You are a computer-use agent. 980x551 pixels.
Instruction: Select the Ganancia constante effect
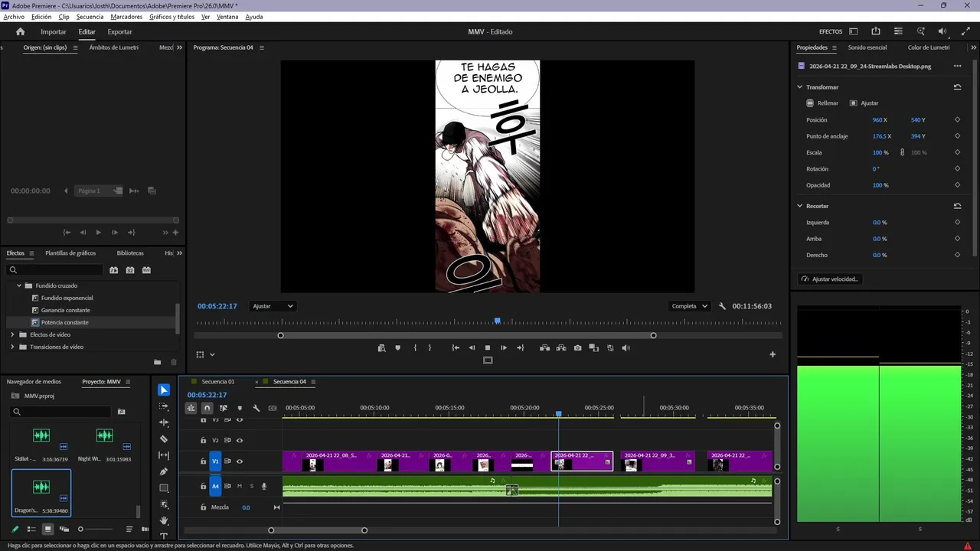66,310
